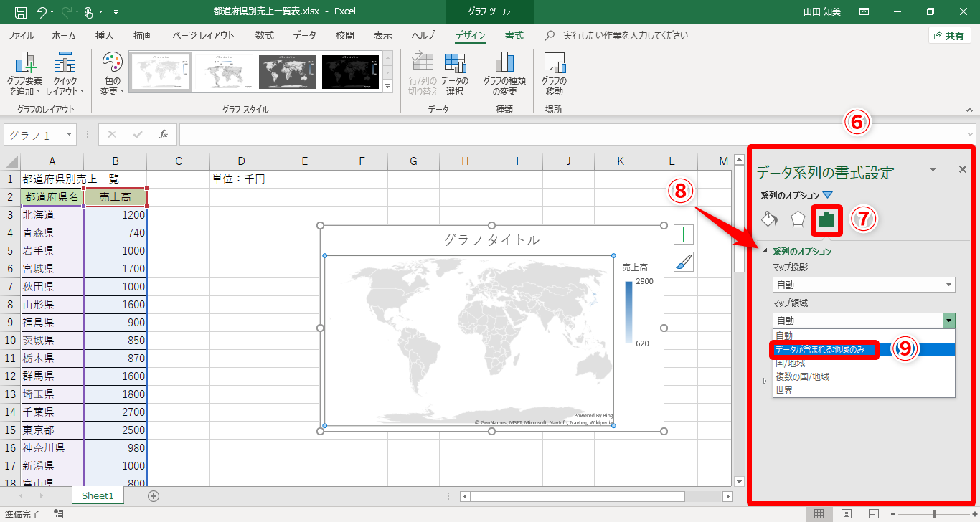Screen dimensions: 980x522
Task: Click the zoom out minus button
Action: [892, 514]
